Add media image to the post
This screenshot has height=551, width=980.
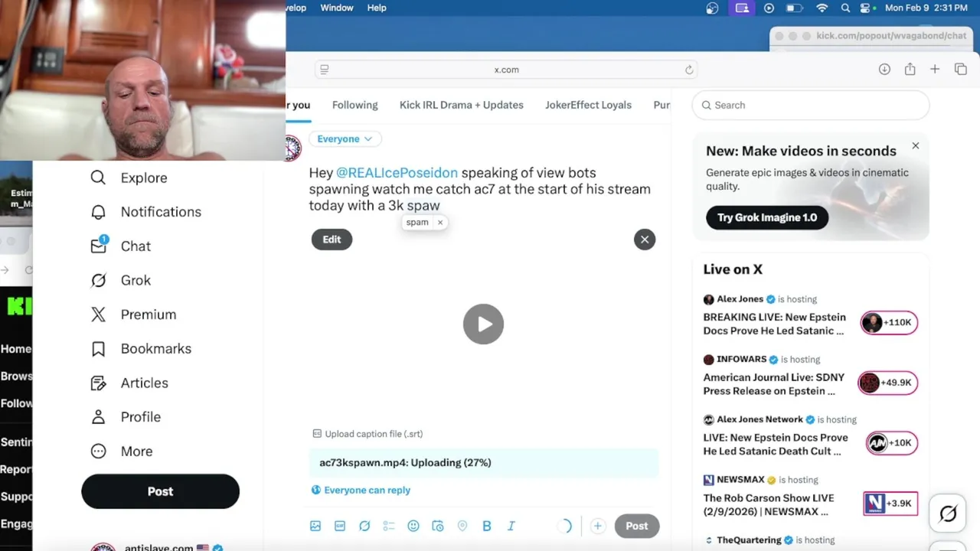pyautogui.click(x=315, y=526)
